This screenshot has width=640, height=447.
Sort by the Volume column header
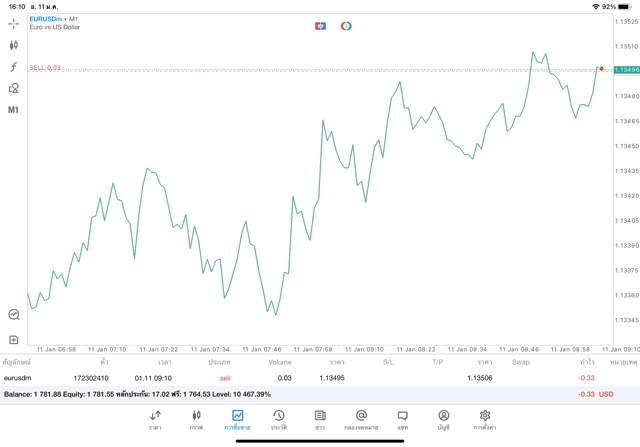tap(280, 362)
